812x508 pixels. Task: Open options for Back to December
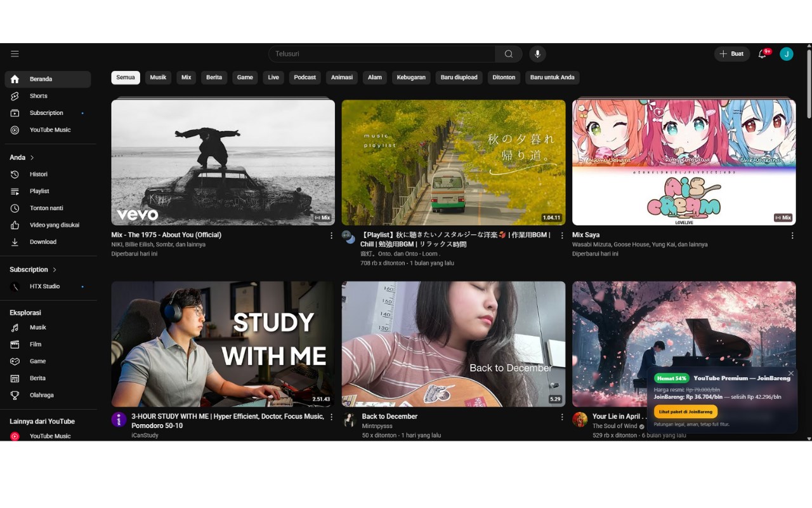[x=561, y=417]
